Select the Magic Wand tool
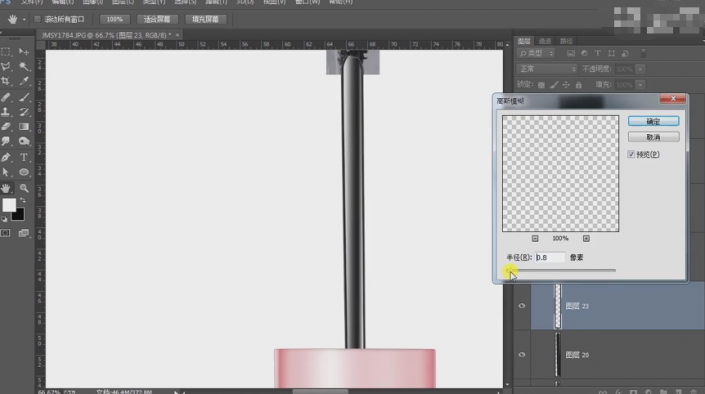 (24, 67)
